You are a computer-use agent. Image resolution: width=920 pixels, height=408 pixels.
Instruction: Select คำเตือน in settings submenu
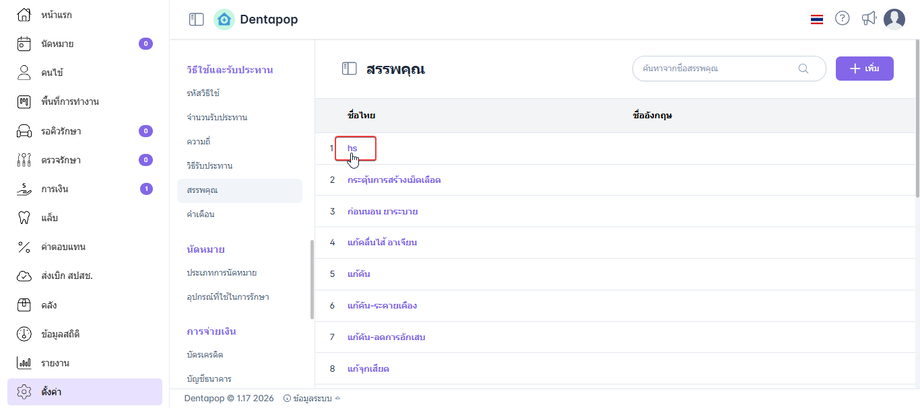point(200,214)
